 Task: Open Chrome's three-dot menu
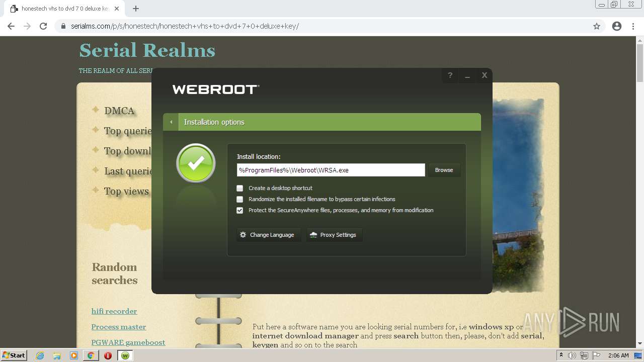coord(633,26)
